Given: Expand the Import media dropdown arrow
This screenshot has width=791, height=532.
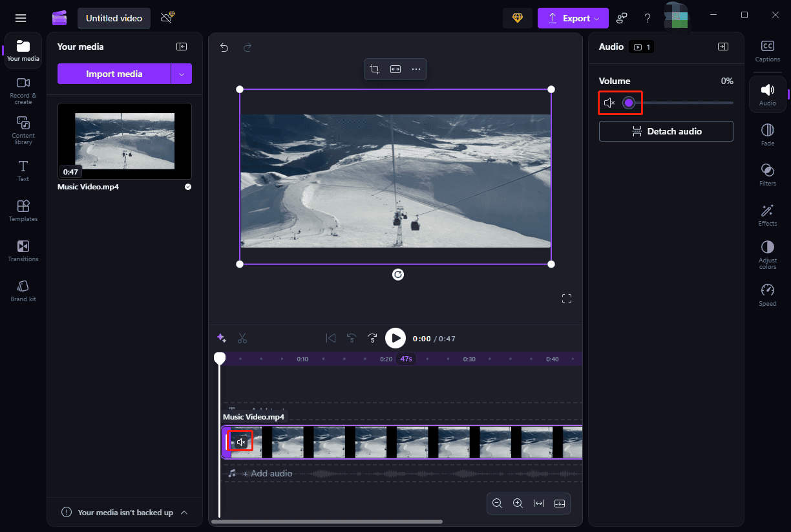Looking at the screenshot, I should (182, 74).
